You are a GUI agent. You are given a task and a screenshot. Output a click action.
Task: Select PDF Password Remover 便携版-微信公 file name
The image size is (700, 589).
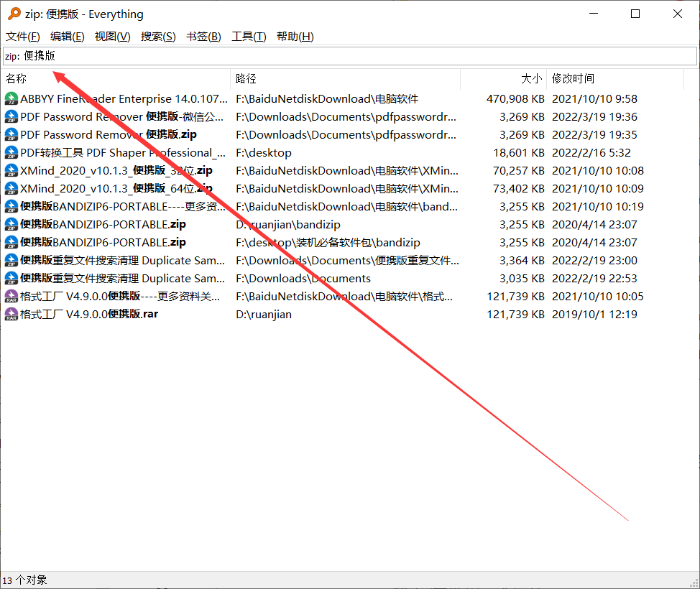click(122, 117)
